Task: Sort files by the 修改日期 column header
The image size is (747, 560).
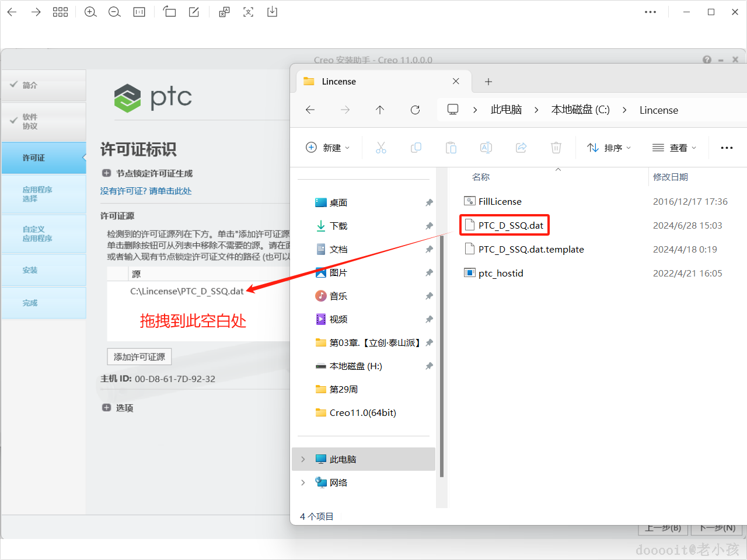Action: pyautogui.click(x=671, y=177)
